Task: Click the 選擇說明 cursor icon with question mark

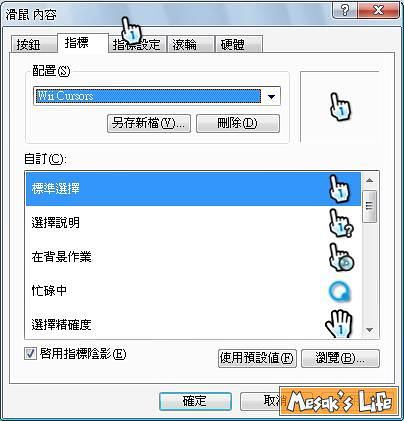Action: pyautogui.click(x=340, y=223)
